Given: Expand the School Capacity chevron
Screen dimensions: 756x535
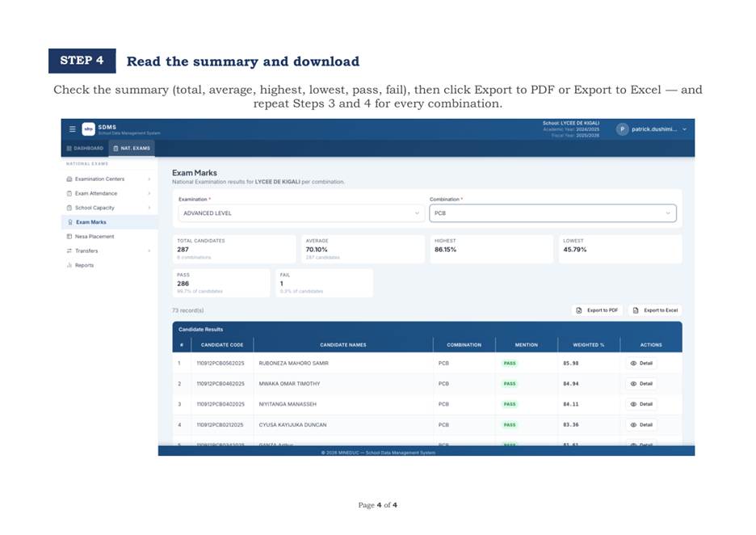Looking at the screenshot, I should (x=149, y=208).
